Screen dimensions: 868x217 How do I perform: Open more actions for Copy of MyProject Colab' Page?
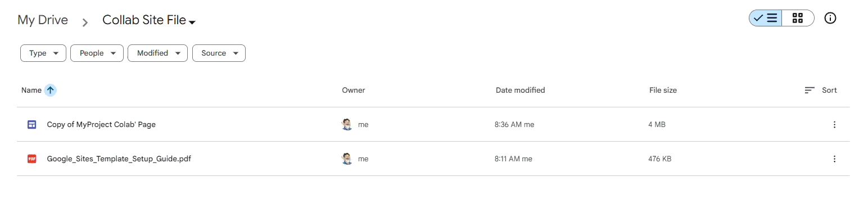tap(834, 125)
